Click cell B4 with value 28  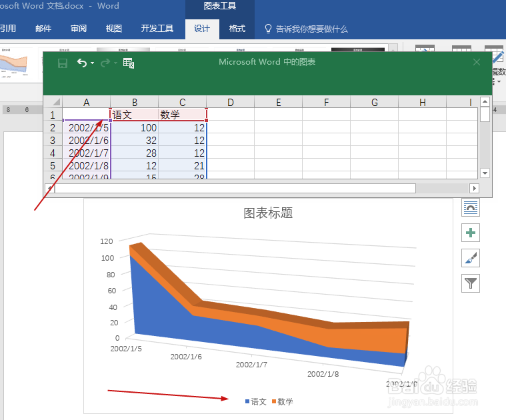pyautogui.click(x=134, y=153)
